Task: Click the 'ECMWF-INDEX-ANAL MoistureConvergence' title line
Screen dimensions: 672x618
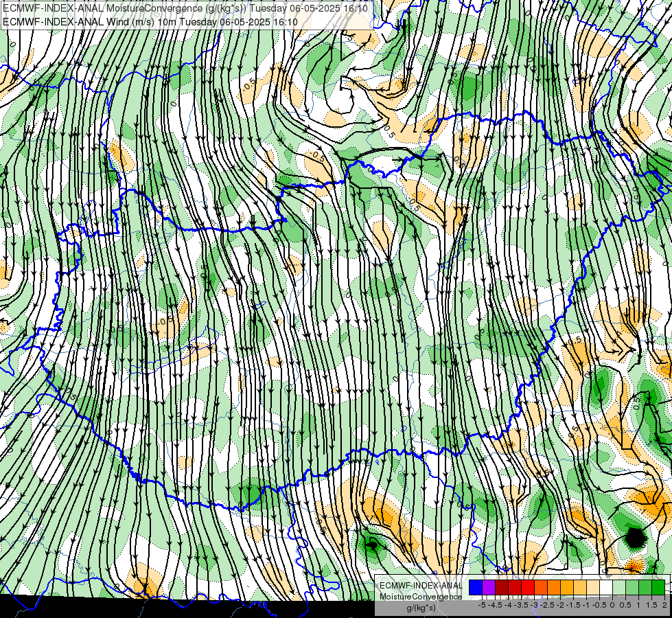Action: coord(185,8)
